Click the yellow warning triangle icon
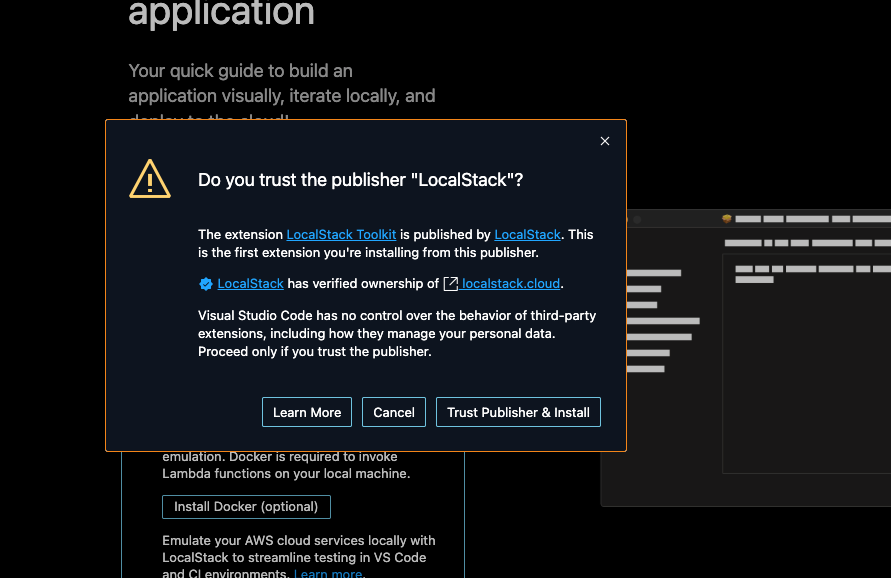The image size is (891, 578). point(150,179)
